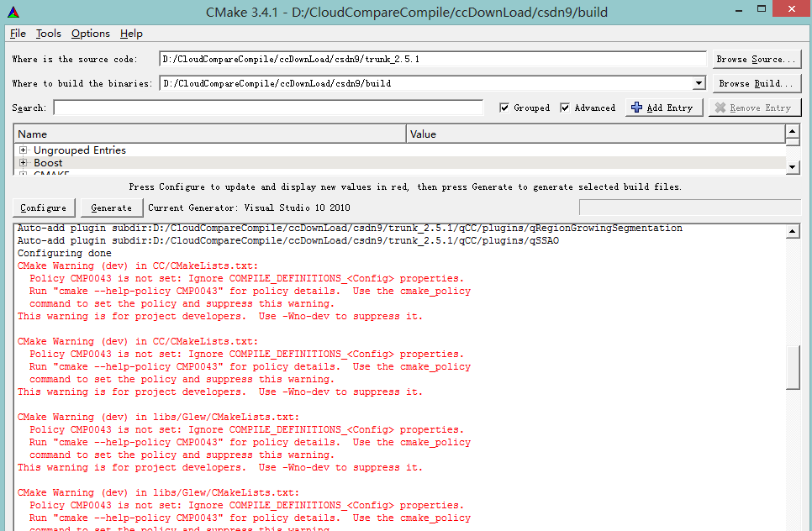The width and height of the screenshot is (812, 531).
Task: Click Browse Source to pick the source folder
Action: click(756, 59)
